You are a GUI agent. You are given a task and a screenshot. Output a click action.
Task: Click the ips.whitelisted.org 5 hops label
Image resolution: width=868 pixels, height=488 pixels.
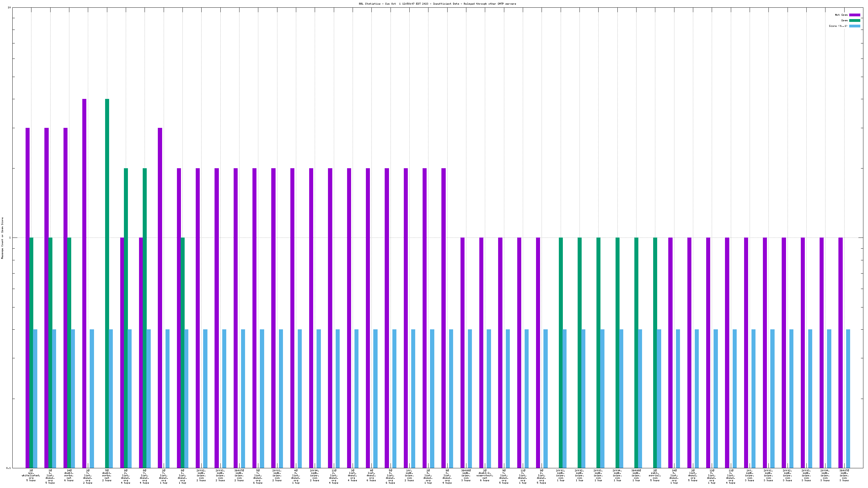(31, 475)
